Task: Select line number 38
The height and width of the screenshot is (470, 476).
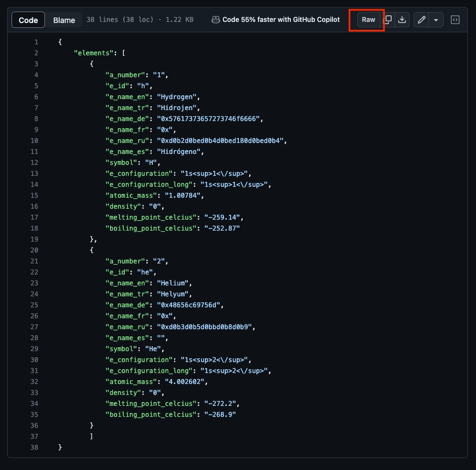Action: click(x=35, y=447)
